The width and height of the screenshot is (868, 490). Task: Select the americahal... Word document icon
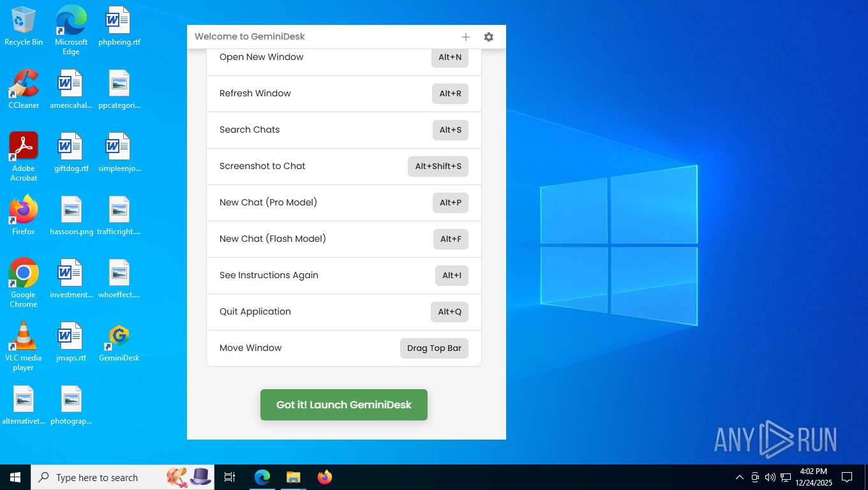71,89
